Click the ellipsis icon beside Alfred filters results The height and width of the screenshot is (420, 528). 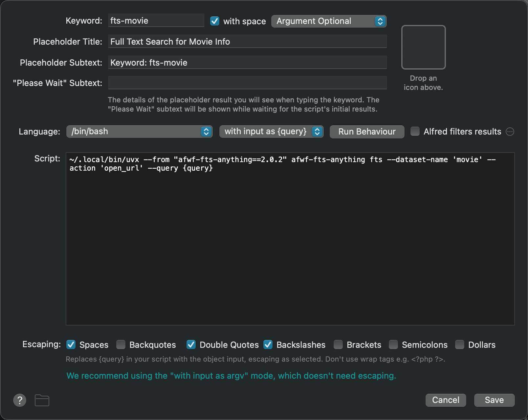point(510,132)
